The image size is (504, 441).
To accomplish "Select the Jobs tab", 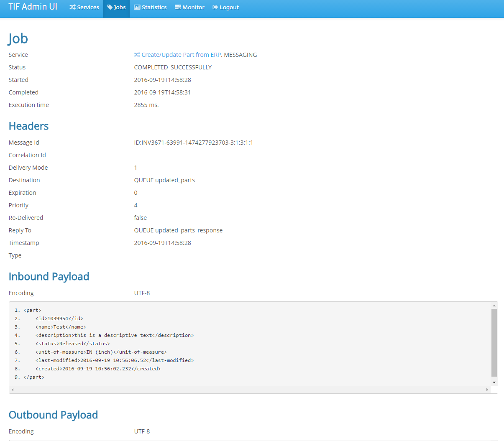I will click(x=116, y=7).
